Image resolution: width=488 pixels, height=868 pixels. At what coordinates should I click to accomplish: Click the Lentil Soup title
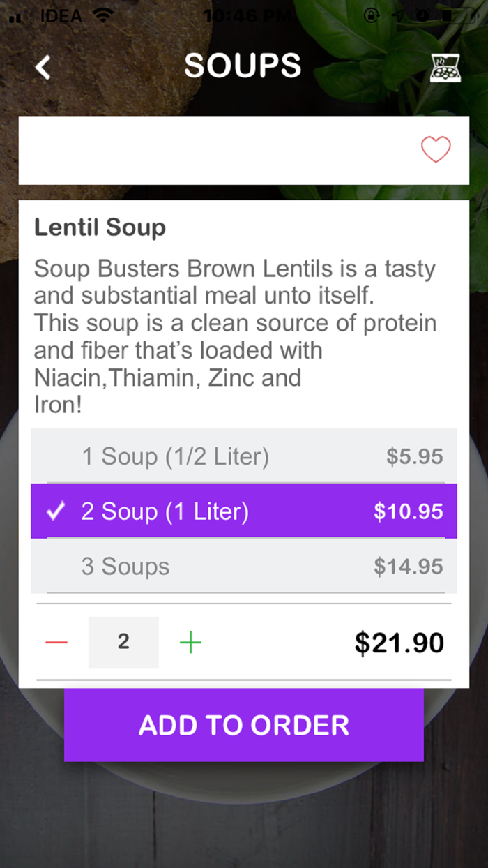click(100, 227)
